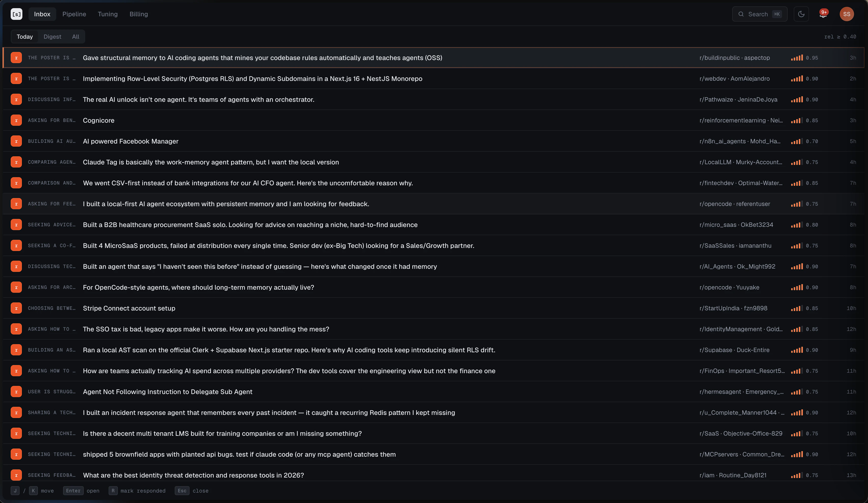Go to the Billing tab
This screenshot has height=503, width=868.
pos(139,14)
